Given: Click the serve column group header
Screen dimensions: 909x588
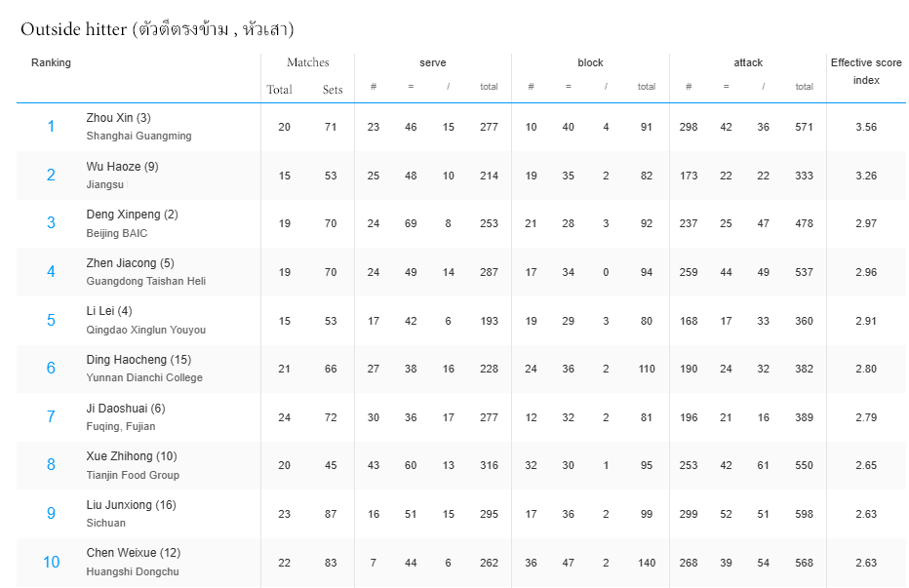Looking at the screenshot, I should [x=432, y=62].
